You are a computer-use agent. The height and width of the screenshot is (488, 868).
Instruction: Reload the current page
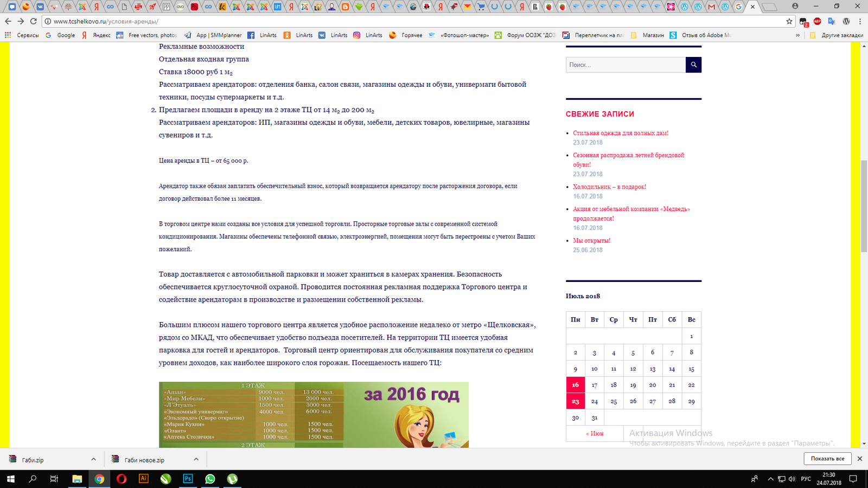34,21
